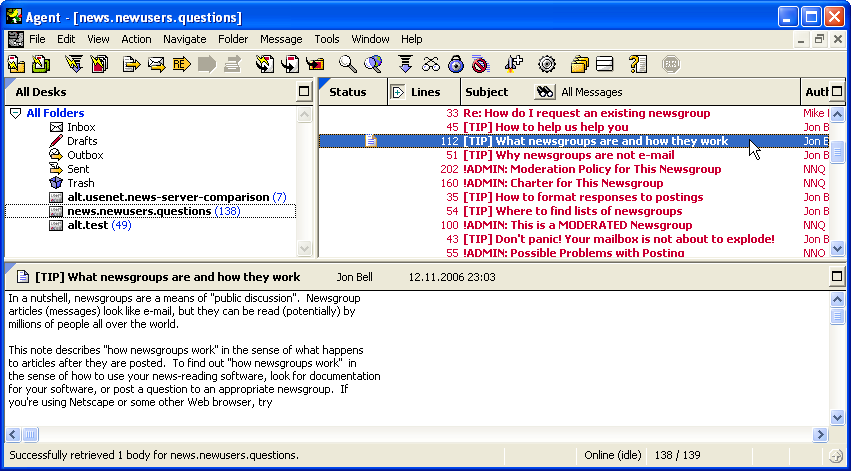Open the All Messages filter dropdown
The width and height of the screenshot is (851, 471).
coord(591,92)
